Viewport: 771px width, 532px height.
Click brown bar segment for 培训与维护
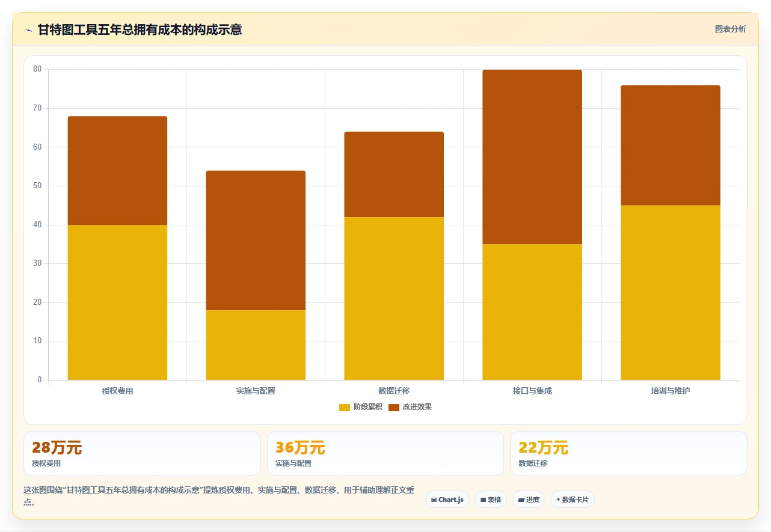(x=671, y=145)
